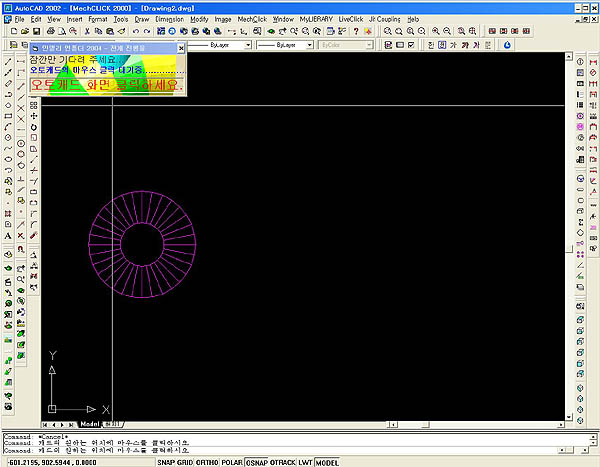Viewport: 600px width, 467px height.
Task: Close the Korean popup dialog
Action: click(181, 48)
